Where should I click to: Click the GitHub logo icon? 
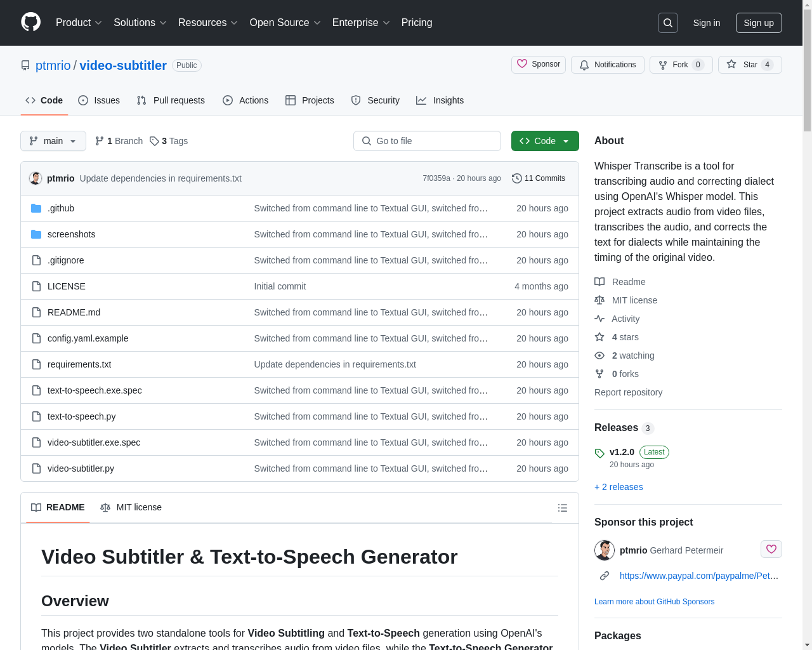pyautogui.click(x=30, y=22)
